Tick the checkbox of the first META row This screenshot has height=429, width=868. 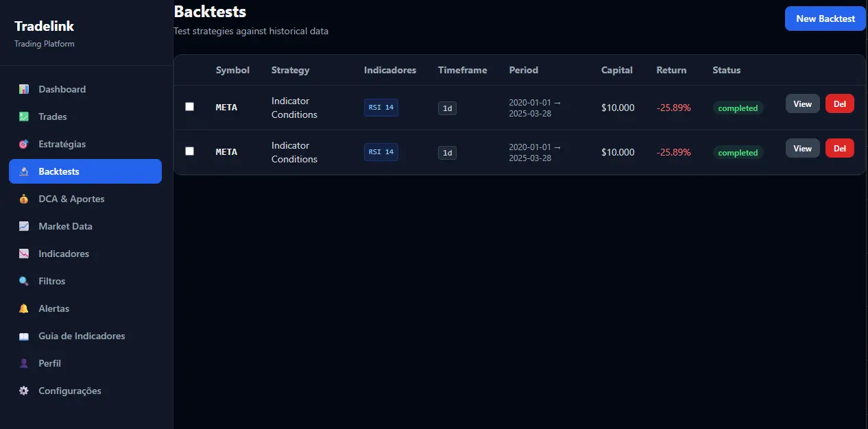190,106
